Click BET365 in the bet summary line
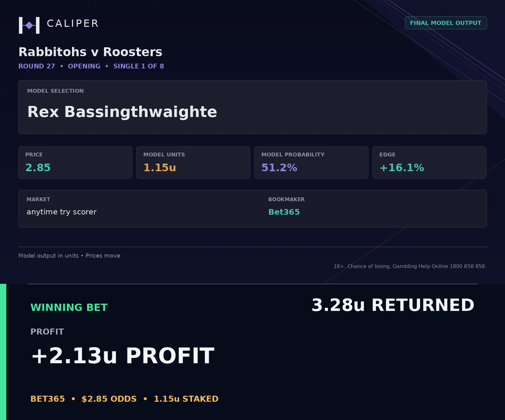The image size is (505, 420). pos(48,399)
